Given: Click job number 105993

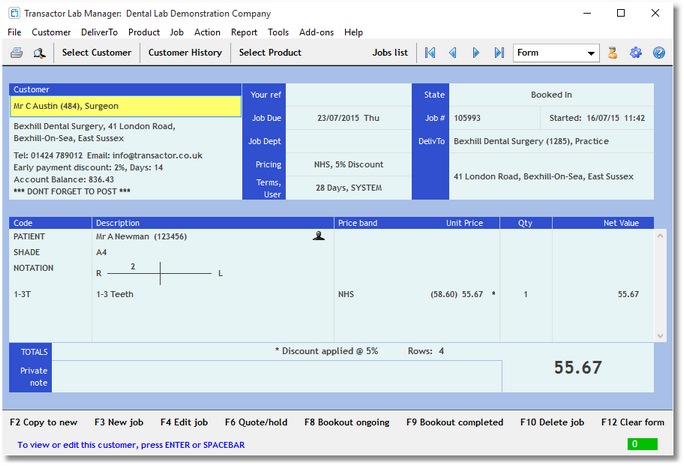Looking at the screenshot, I should (x=467, y=118).
